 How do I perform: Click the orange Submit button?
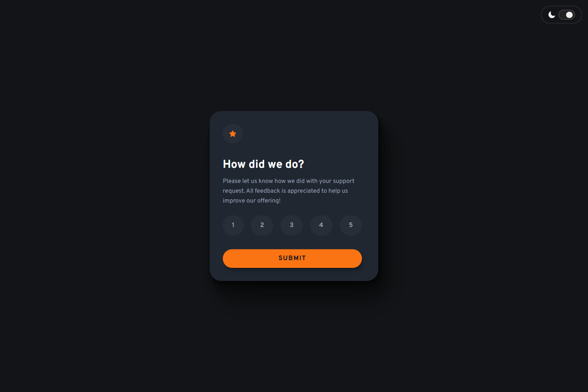click(x=292, y=258)
